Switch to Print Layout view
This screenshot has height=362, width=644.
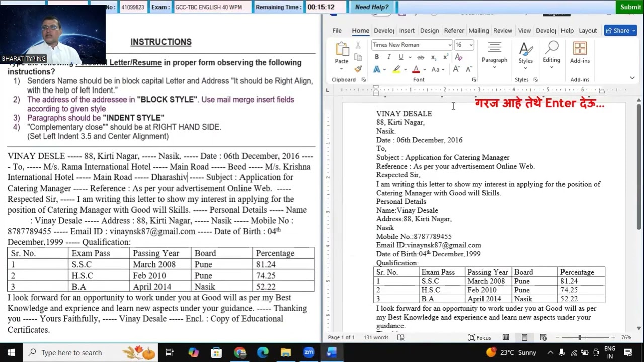pos(524,337)
